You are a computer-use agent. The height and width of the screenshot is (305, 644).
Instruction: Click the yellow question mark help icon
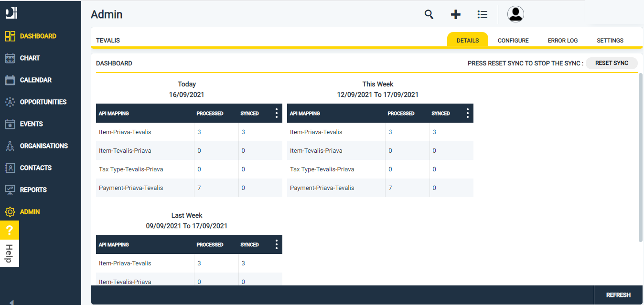[x=10, y=230]
